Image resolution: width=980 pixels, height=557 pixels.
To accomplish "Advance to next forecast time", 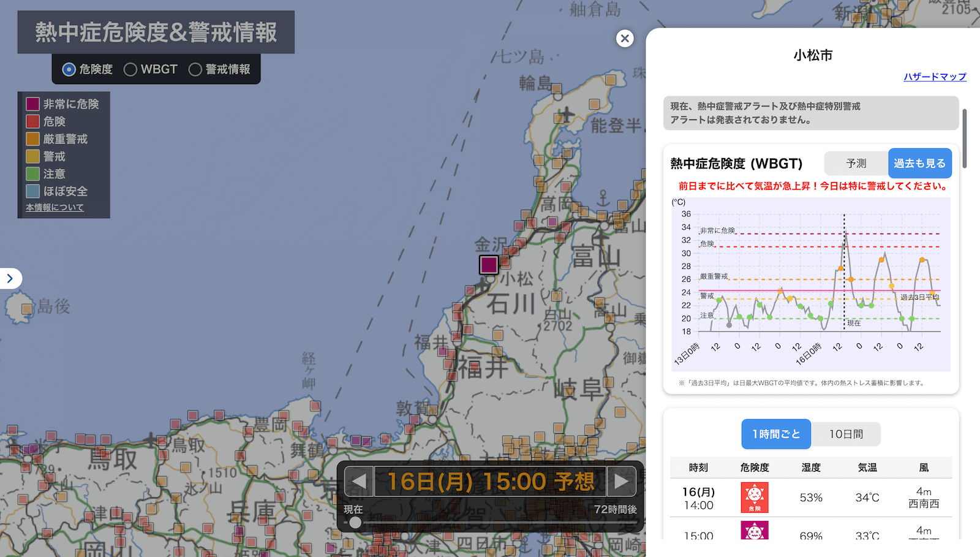I will tap(621, 482).
